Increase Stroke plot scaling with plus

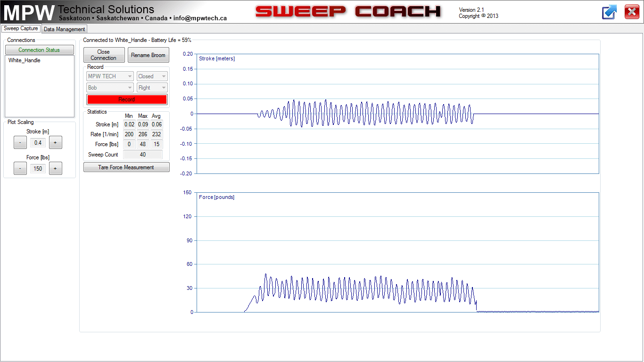[x=55, y=143]
